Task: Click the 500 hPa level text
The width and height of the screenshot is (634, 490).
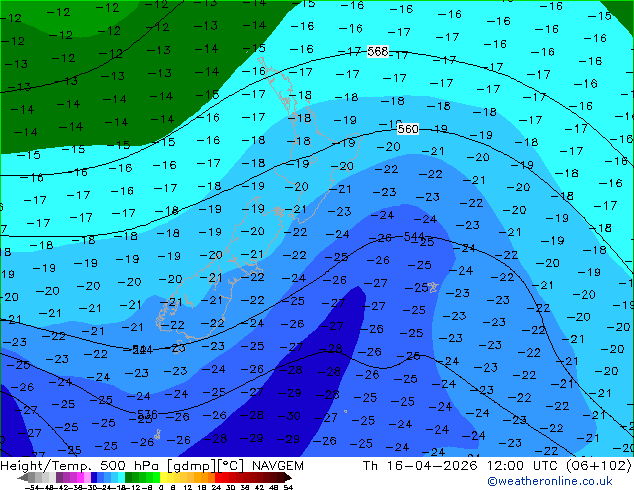Action: click(130, 466)
